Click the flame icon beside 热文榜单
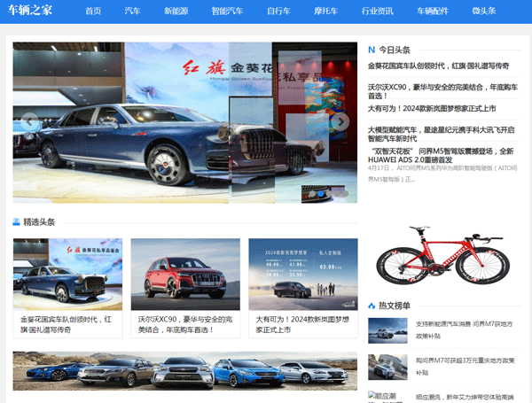Screen dimensions: 532x403 [372, 306]
